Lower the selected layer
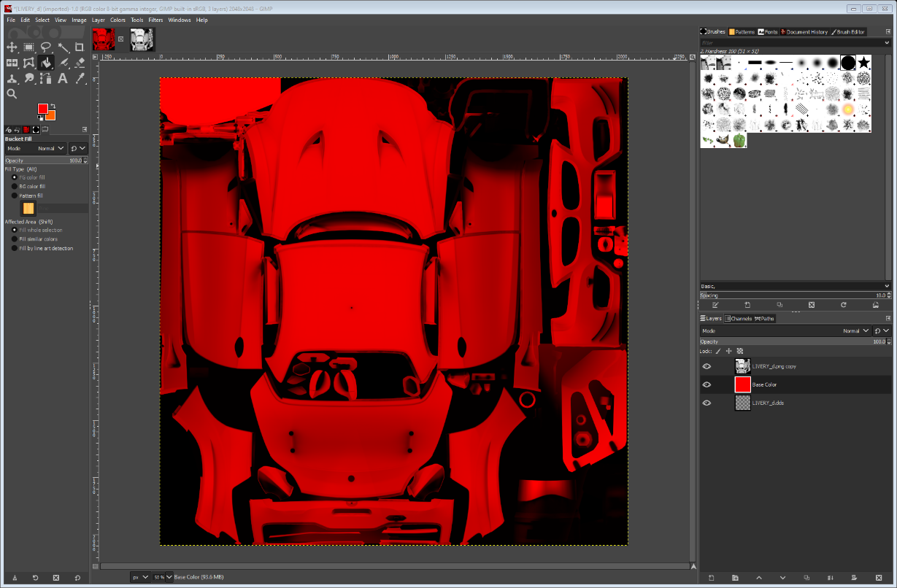Image resolution: width=897 pixels, height=588 pixels. point(782,578)
